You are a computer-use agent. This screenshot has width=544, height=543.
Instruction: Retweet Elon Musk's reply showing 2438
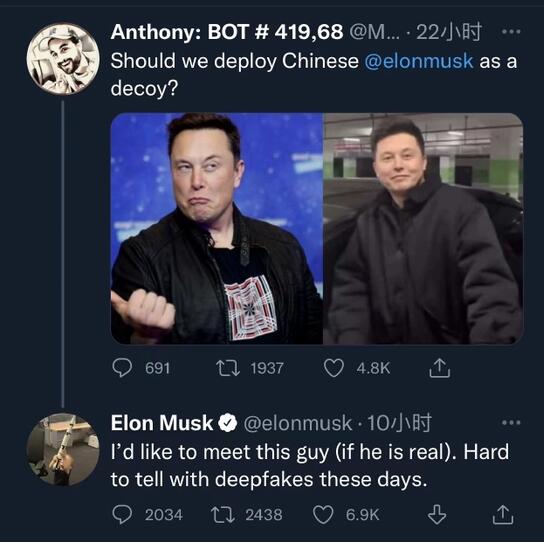point(223,515)
